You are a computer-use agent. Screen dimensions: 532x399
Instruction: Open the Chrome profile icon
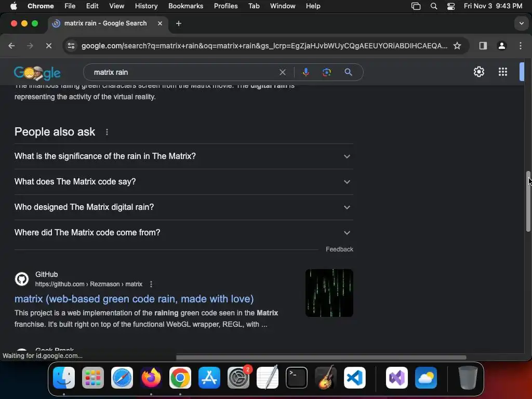(501, 46)
